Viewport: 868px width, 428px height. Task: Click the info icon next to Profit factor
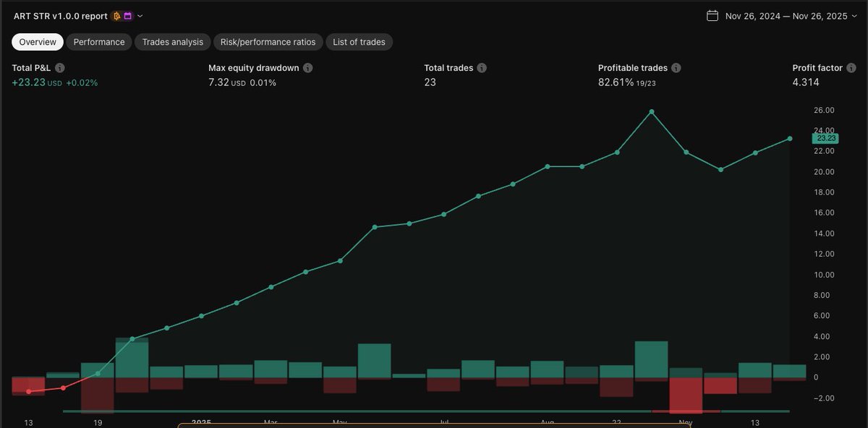click(851, 67)
